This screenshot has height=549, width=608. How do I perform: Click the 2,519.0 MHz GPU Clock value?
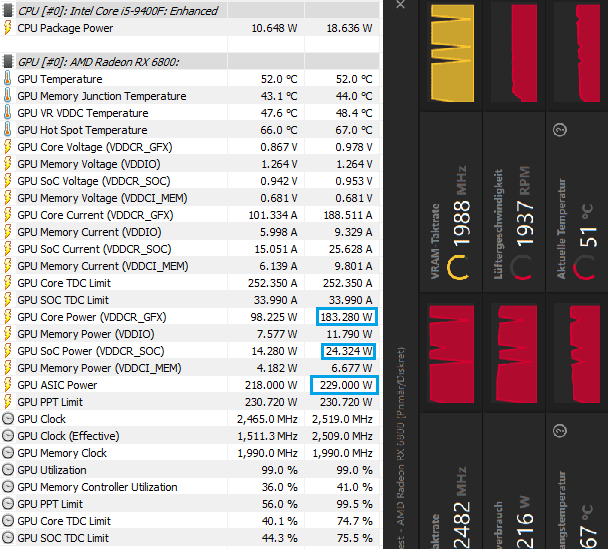pyautogui.click(x=342, y=419)
